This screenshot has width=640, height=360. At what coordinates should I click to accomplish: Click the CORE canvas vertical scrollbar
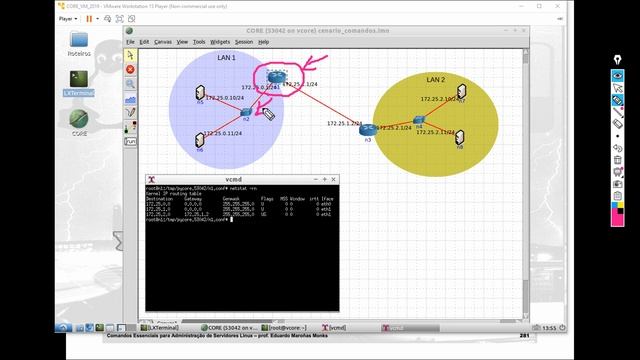pos(525,184)
